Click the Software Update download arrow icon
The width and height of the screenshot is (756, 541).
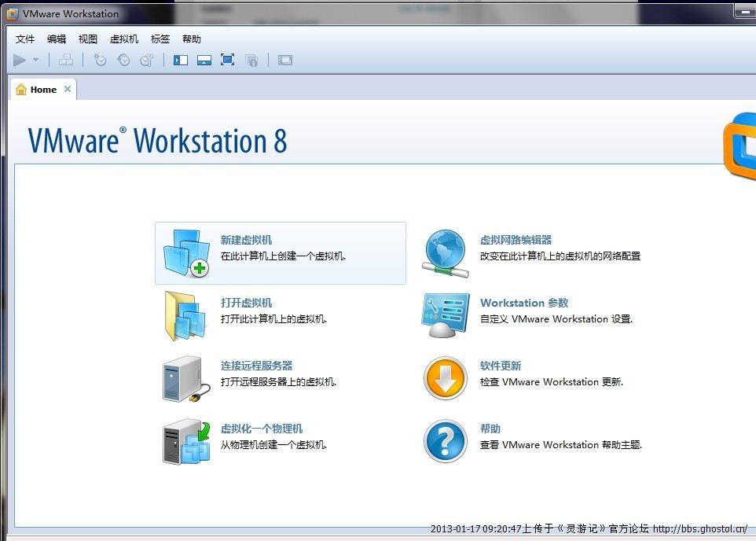coord(446,379)
